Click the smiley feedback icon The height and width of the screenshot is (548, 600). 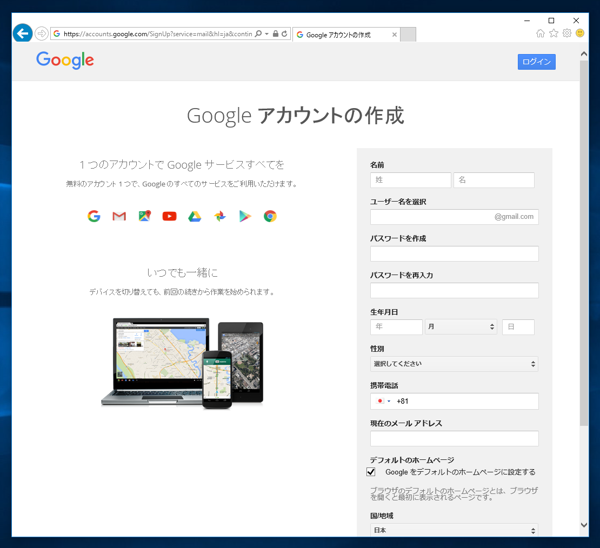[x=580, y=33]
